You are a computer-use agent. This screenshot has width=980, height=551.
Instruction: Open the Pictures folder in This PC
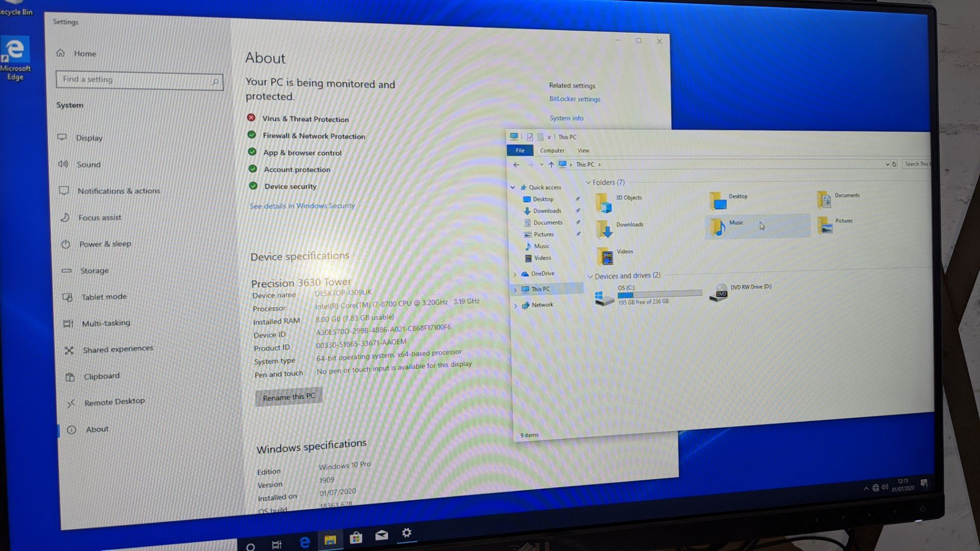point(835,224)
